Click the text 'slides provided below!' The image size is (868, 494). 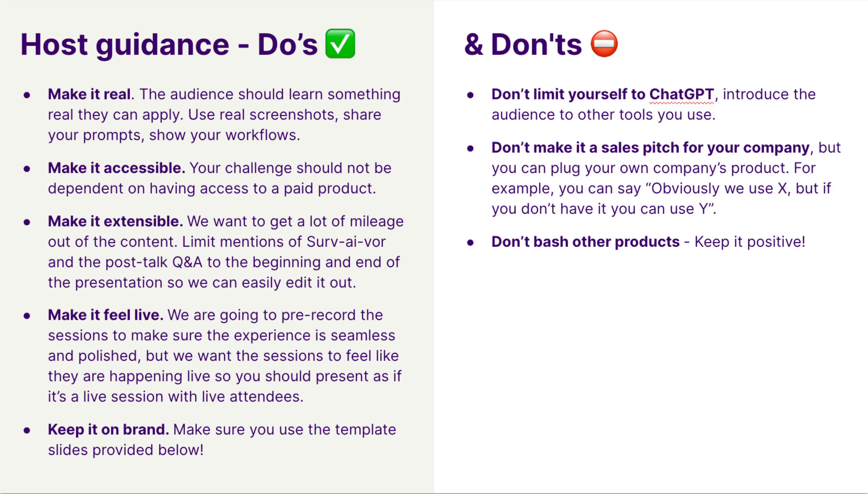coord(126,450)
